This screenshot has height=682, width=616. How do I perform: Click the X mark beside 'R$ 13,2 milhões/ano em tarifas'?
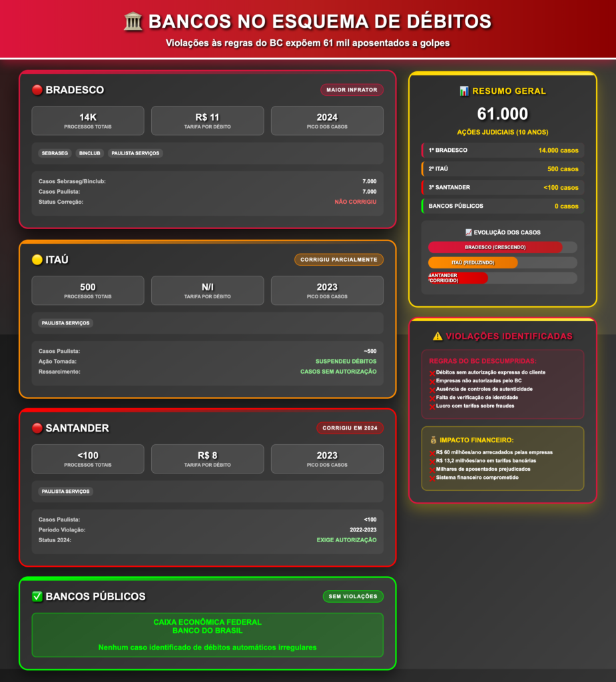[432, 462]
